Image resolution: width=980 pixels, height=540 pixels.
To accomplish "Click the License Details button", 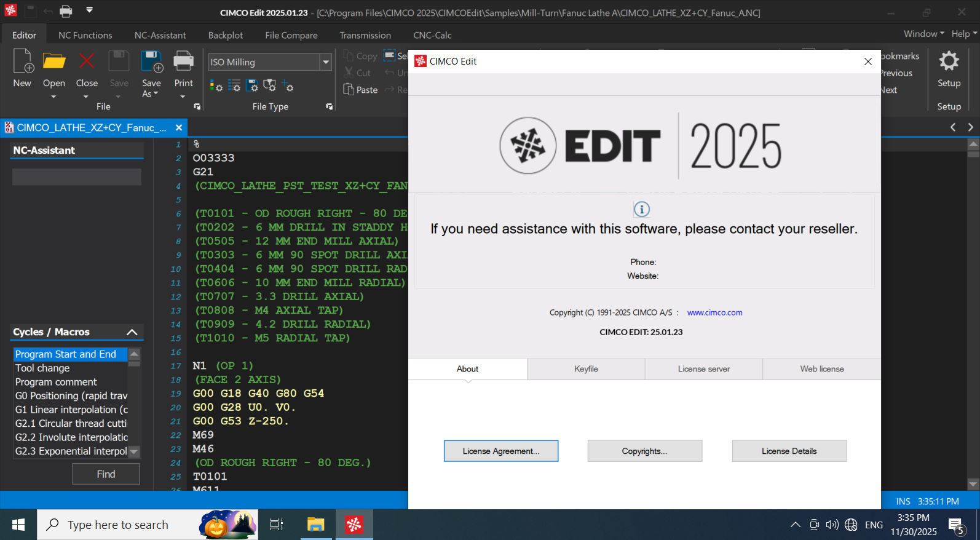I will pos(789,451).
